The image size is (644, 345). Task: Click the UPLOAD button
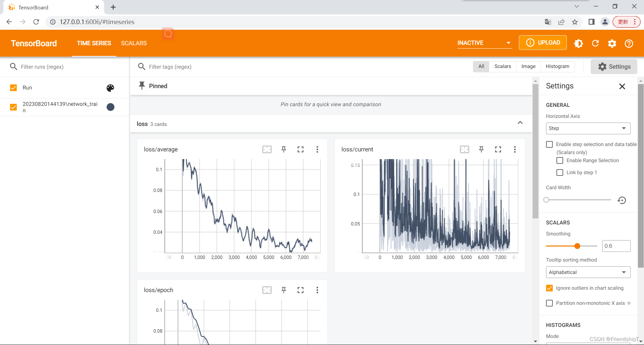point(543,43)
